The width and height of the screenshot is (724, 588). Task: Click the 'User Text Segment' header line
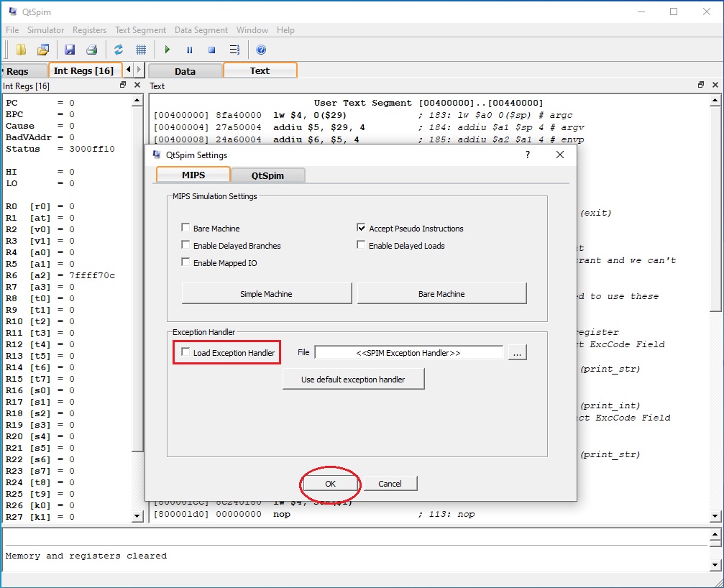pyautogui.click(x=429, y=103)
